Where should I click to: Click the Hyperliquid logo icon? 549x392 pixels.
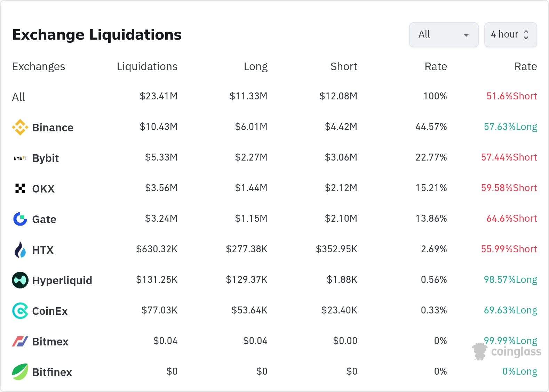point(20,280)
